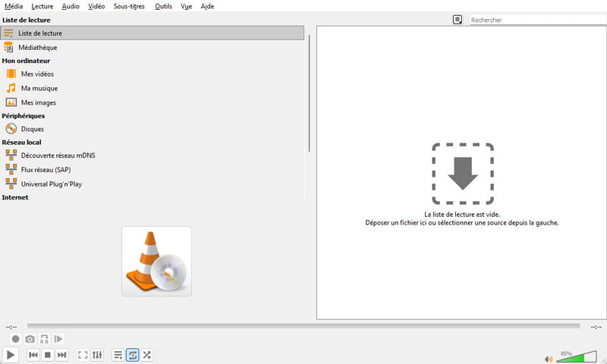Change the playlist view mode icon

(458, 20)
